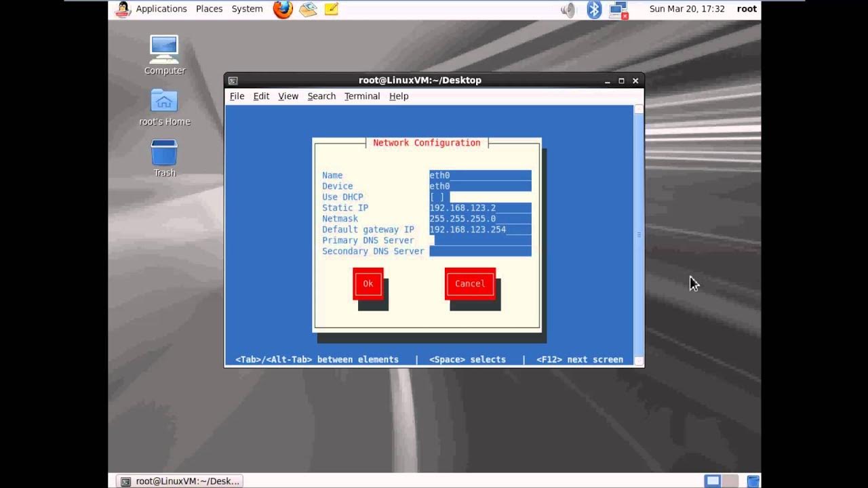Select the Computer desktop icon
868x488 pixels.
tap(164, 56)
